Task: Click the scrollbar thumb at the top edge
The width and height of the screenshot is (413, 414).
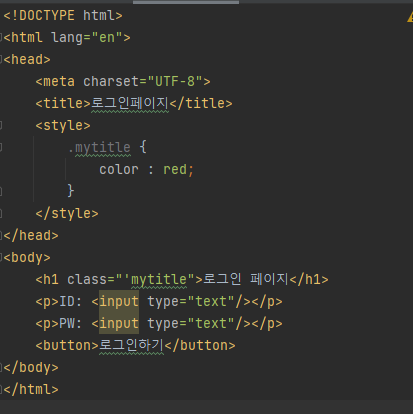Action: 186,2
